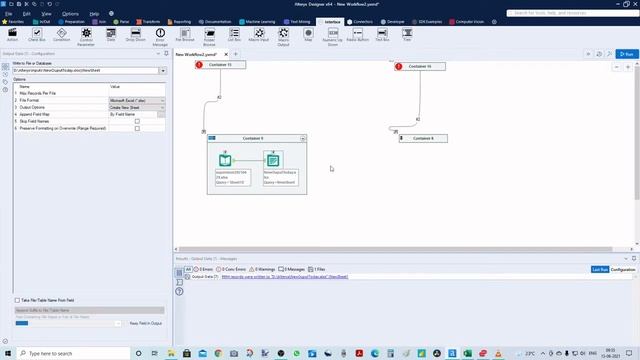Show All messages filter in Results
Viewport: 640px width, 360px height.
(x=188, y=269)
